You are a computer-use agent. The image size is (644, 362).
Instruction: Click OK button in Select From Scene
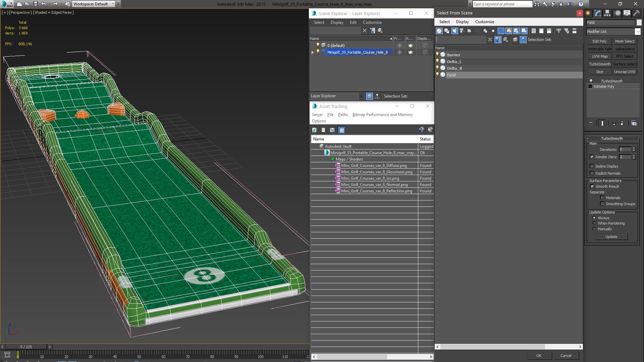tap(539, 356)
